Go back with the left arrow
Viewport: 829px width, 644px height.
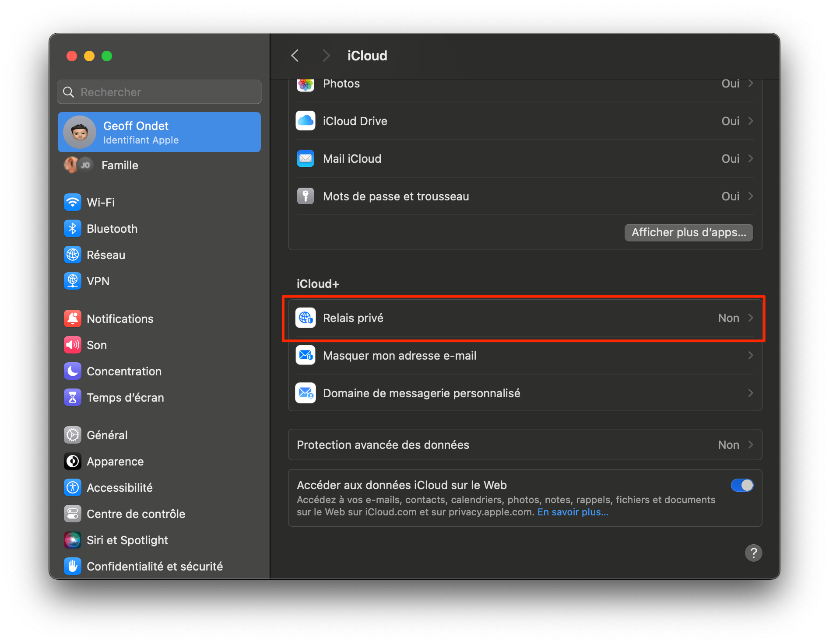point(295,56)
